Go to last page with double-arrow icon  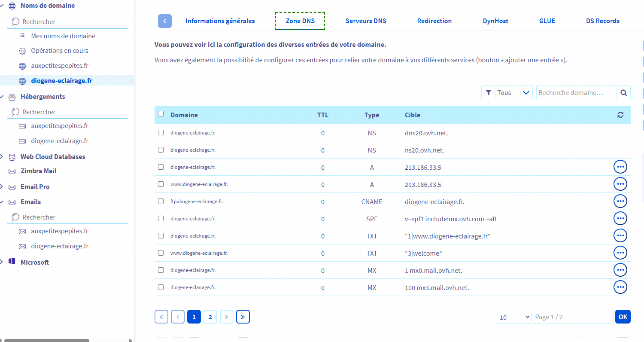pos(243,317)
